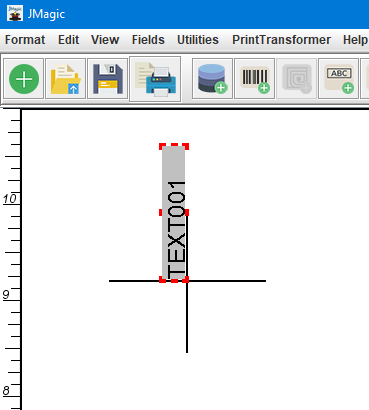Click the greyed-out RFID add icon
Viewport: 369px width, 410px height.
click(x=296, y=79)
